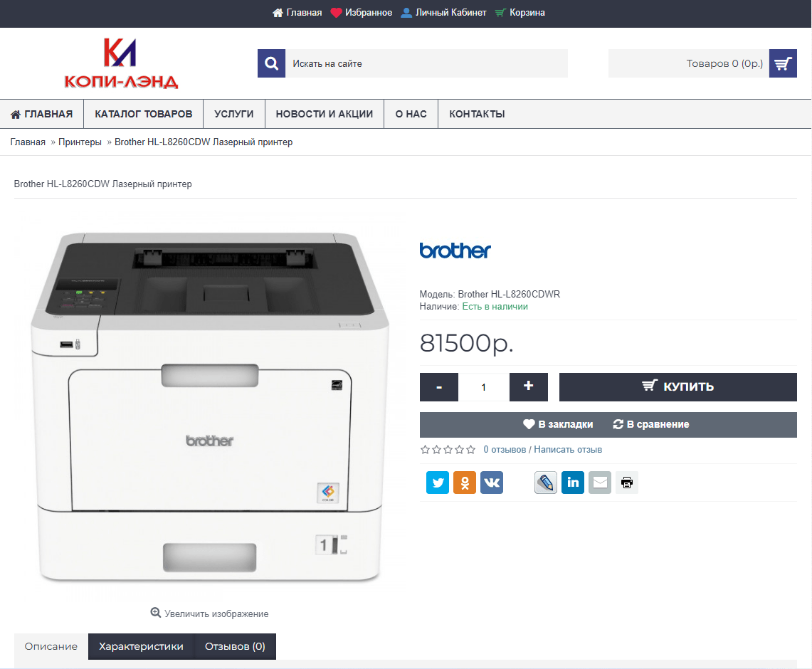
Task: Open Избранное favorites link
Action: point(361,12)
